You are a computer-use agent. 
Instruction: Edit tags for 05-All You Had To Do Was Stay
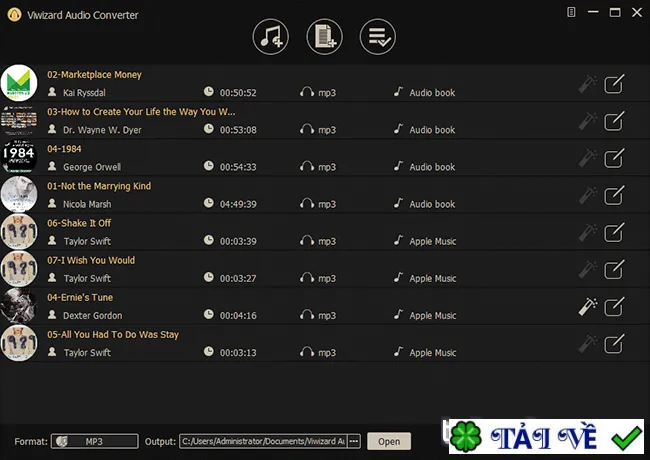click(614, 344)
